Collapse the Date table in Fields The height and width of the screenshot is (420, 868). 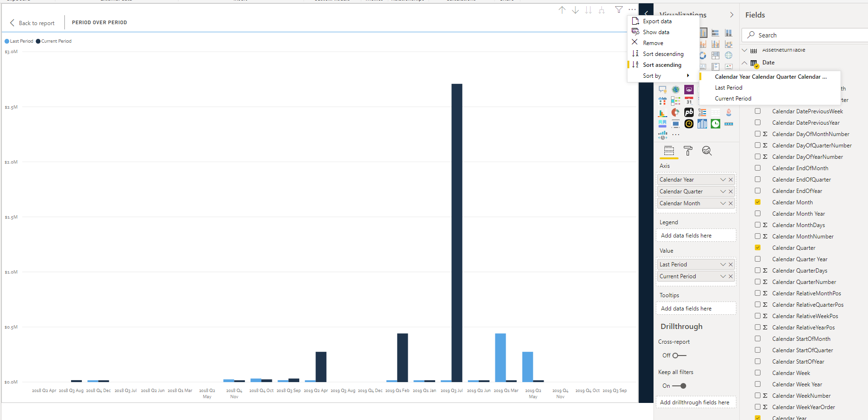click(744, 63)
